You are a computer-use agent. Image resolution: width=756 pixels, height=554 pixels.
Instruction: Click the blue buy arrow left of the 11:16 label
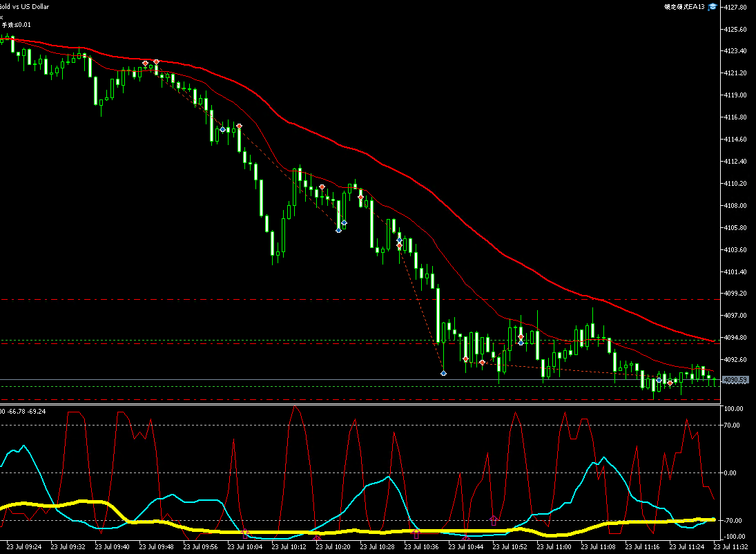(659, 381)
